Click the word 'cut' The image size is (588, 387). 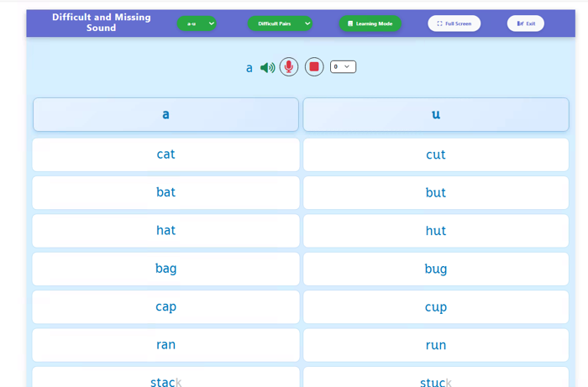[436, 154]
